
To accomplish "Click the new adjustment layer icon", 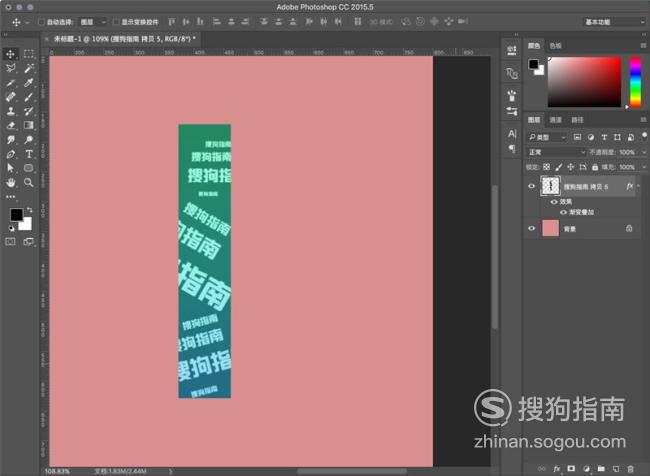I will click(586, 469).
